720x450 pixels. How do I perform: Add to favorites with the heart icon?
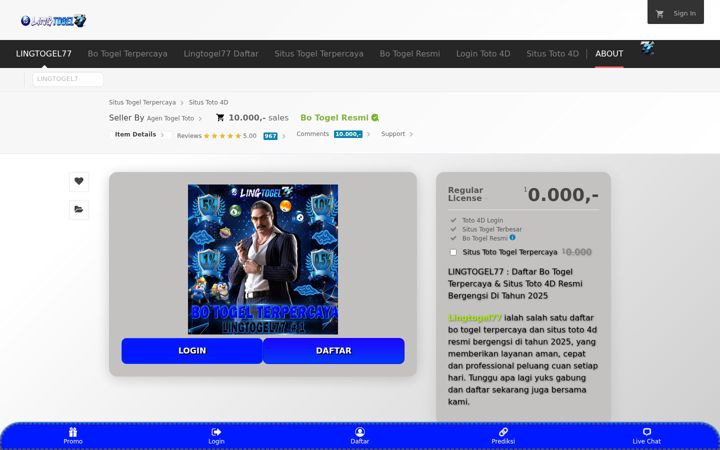tap(79, 181)
